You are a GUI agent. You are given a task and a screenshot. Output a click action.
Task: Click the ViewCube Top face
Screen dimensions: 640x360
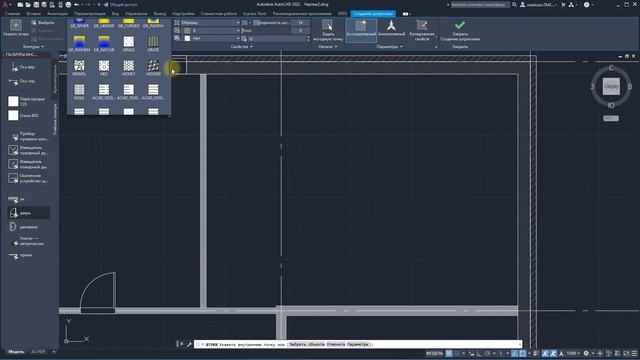point(611,87)
